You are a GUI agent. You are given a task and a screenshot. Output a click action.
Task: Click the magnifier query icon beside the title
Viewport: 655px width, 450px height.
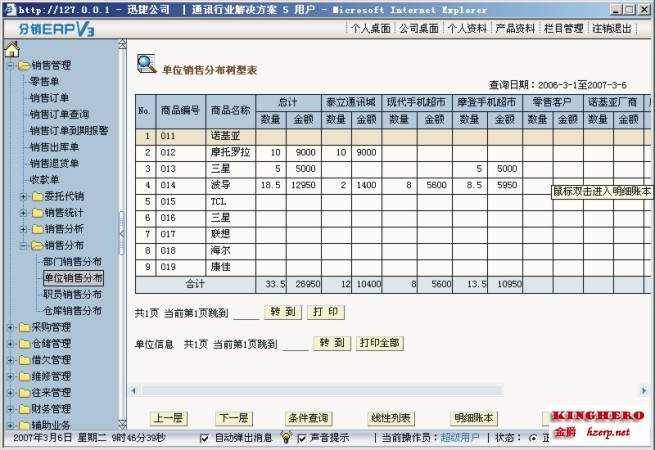point(146,64)
